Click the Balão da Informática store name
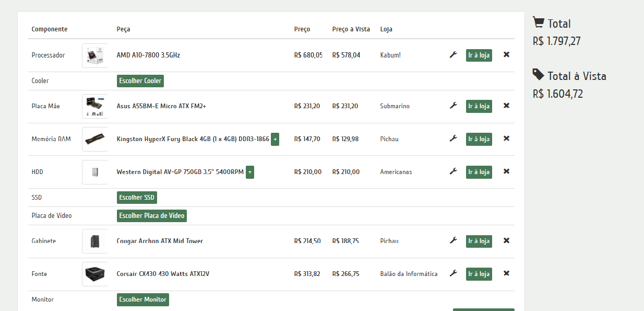Image resolution: width=644 pixels, height=311 pixels. [409, 274]
